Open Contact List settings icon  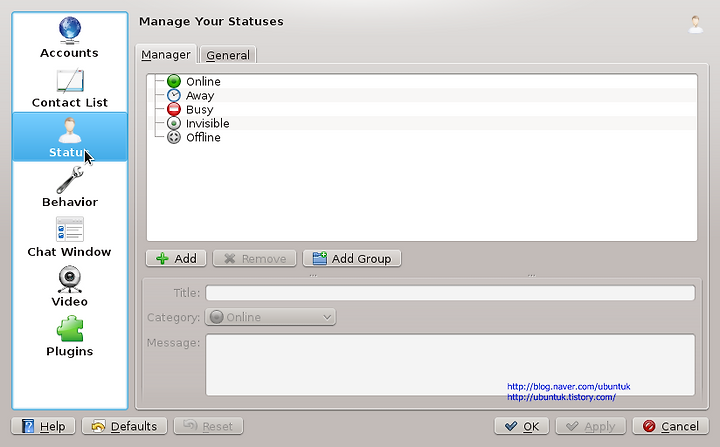[x=70, y=81]
